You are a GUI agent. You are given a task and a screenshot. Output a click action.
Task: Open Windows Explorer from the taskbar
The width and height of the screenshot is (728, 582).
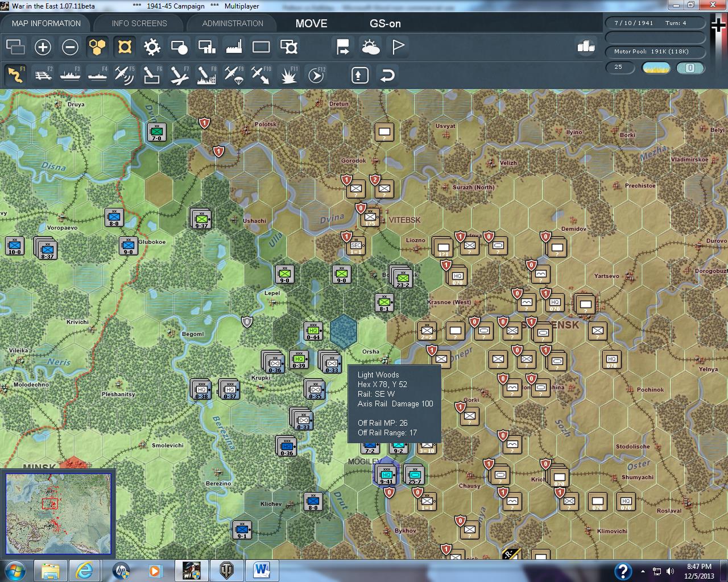pos(51,571)
